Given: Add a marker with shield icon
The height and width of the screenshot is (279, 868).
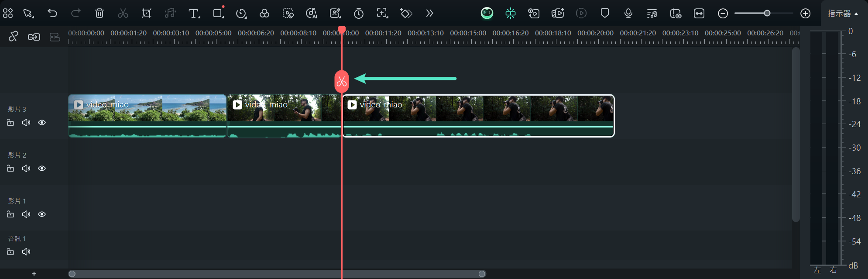Looking at the screenshot, I should click(605, 13).
